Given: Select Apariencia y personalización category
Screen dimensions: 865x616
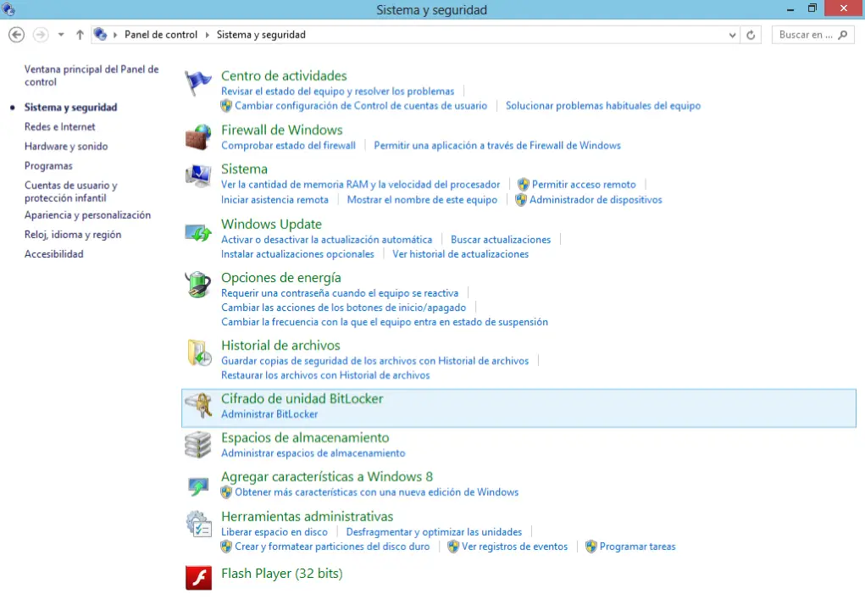Looking at the screenshot, I should click(x=88, y=215).
